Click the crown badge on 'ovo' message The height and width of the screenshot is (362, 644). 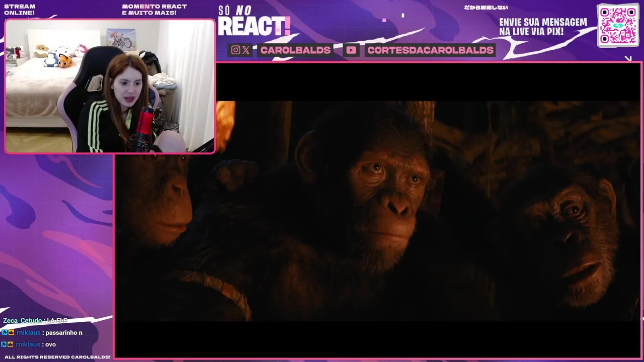(11, 344)
